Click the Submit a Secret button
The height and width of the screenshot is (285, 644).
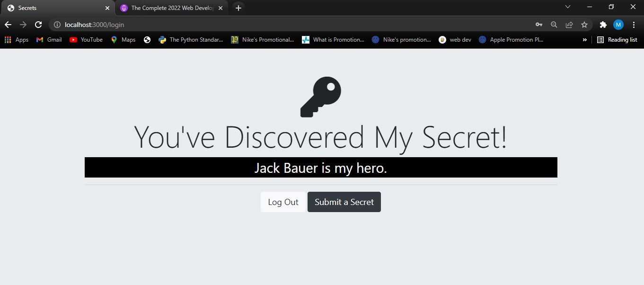click(x=344, y=202)
